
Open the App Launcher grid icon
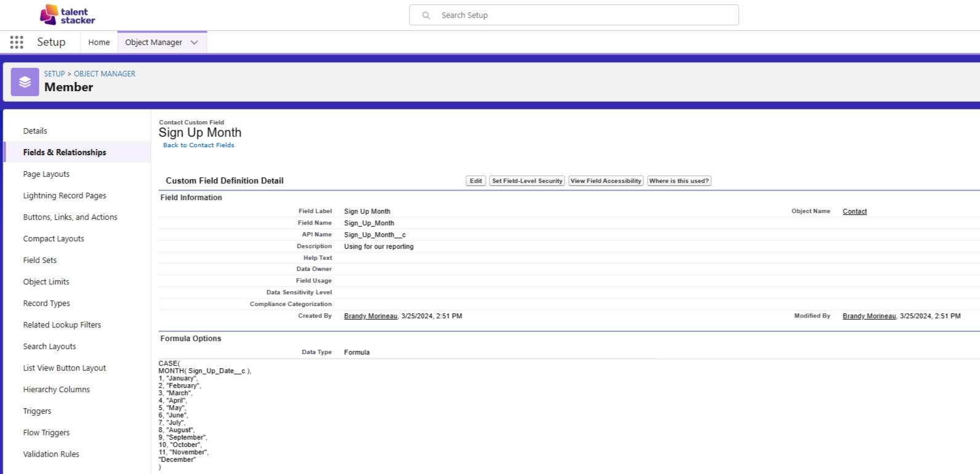pos(17,42)
